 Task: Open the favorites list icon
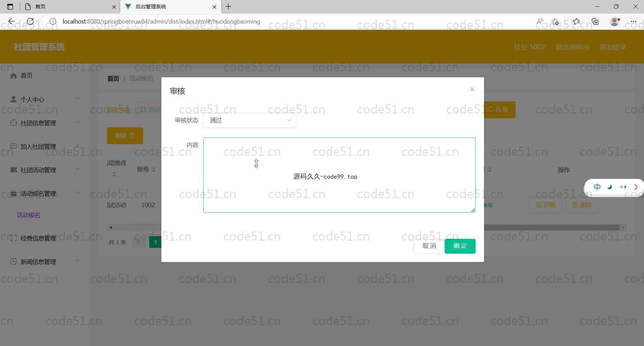[576, 21]
